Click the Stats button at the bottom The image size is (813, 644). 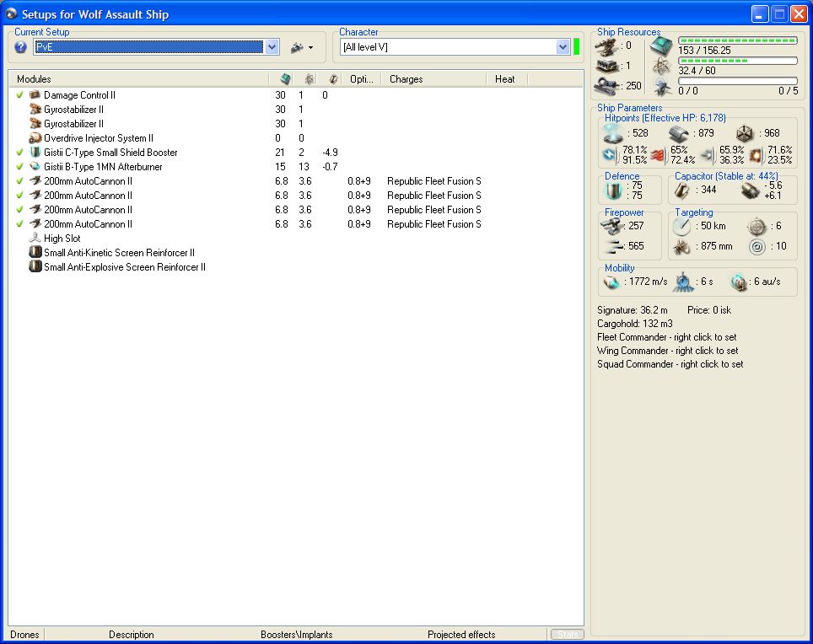[568, 635]
